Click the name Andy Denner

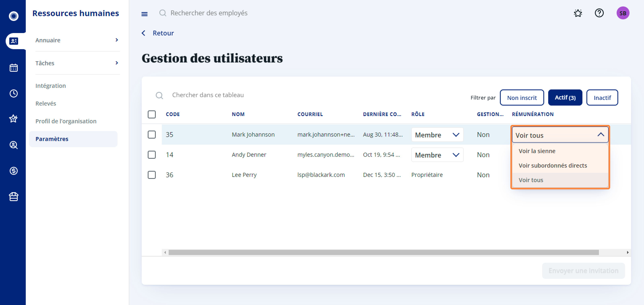click(249, 155)
